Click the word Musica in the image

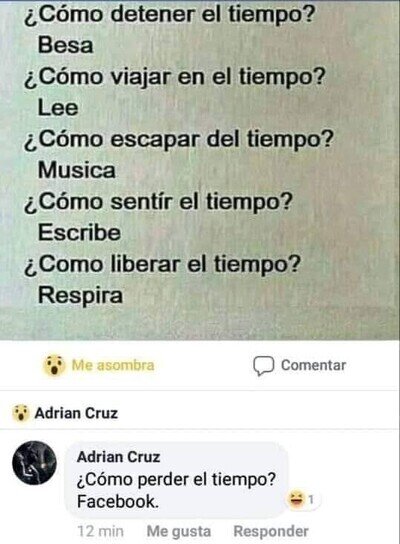[x=76, y=170]
